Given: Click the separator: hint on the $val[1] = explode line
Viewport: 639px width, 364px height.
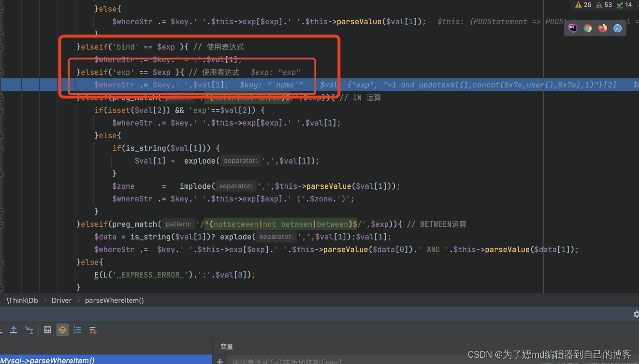Looking at the screenshot, I should click(240, 161).
